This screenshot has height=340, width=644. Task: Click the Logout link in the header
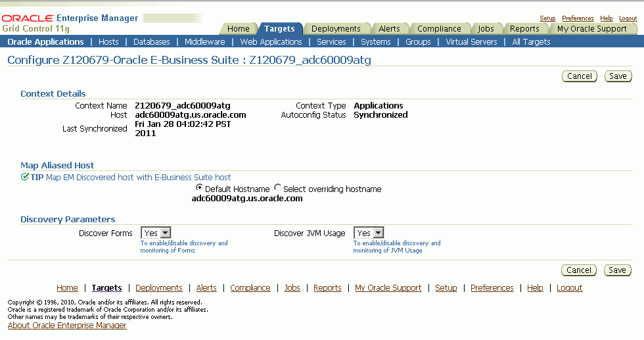tap(628, 18)
